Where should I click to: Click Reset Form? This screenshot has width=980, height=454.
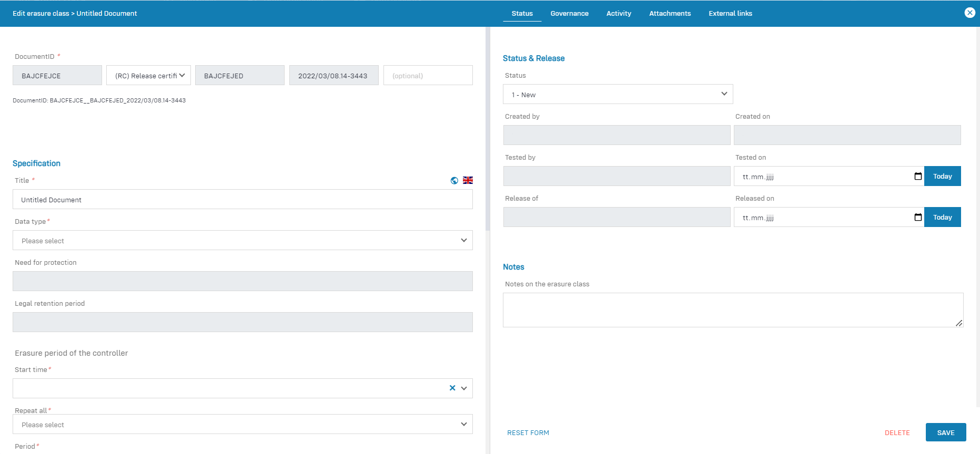click(528, 433)
